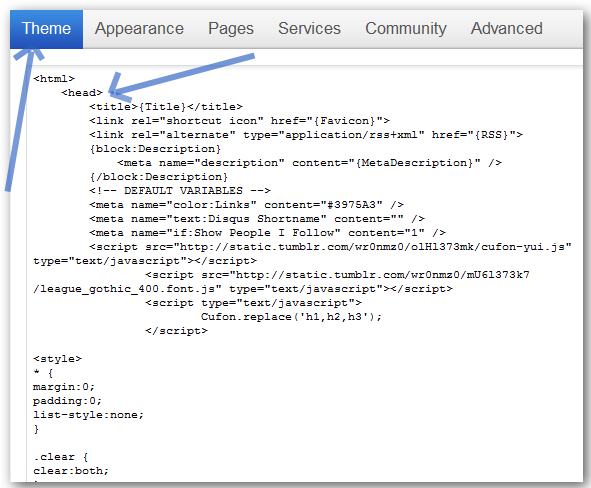591x488 pixels.
Task: Click the margin:0; CSS line
Action: (x=64, y=387)
